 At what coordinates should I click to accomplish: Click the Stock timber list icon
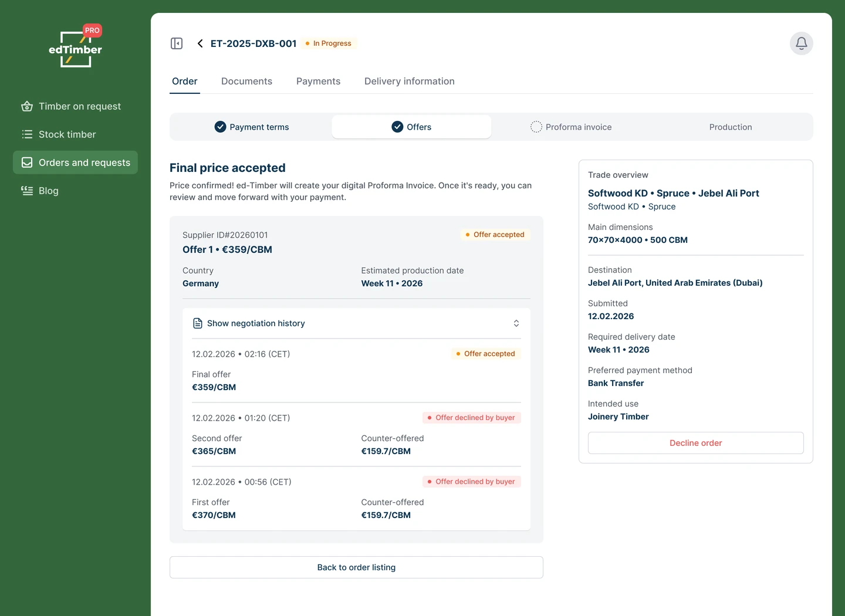pos(27,134)
